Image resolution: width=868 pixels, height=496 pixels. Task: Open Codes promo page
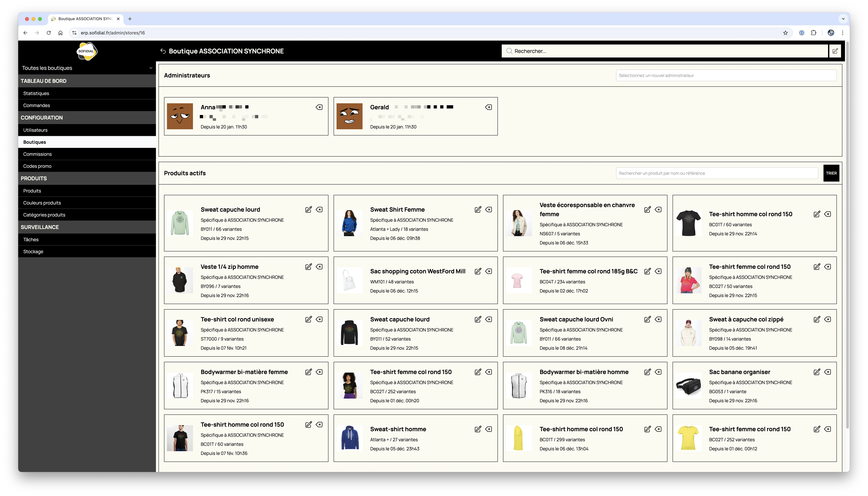coord(87,166)
